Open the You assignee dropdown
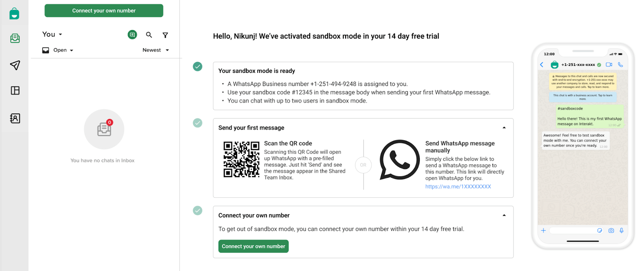The width and height of the screenshot is (644, 271). [52, 34]
